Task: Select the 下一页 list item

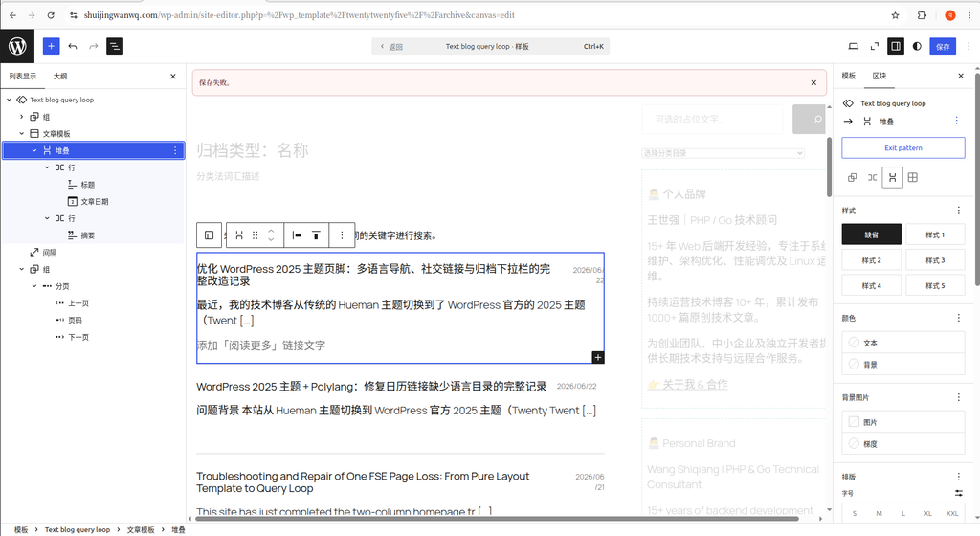Action: click(x=78, y=337)
